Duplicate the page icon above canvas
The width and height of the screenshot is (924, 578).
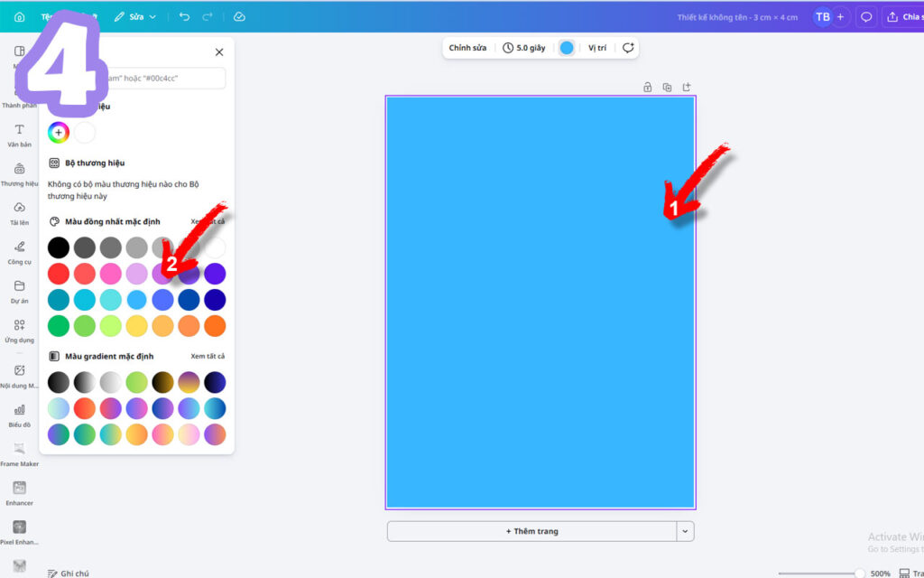[x=667, y=88]
